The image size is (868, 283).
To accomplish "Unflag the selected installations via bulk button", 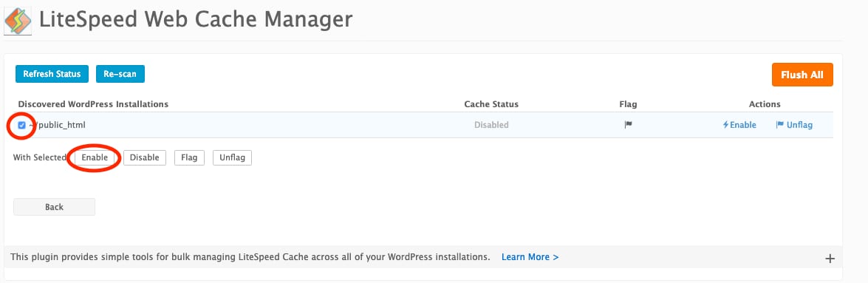I will point(232,157).
